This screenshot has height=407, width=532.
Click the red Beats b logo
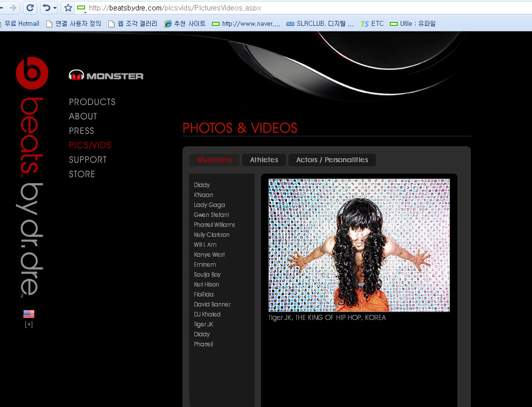click(x=32, y=73)
